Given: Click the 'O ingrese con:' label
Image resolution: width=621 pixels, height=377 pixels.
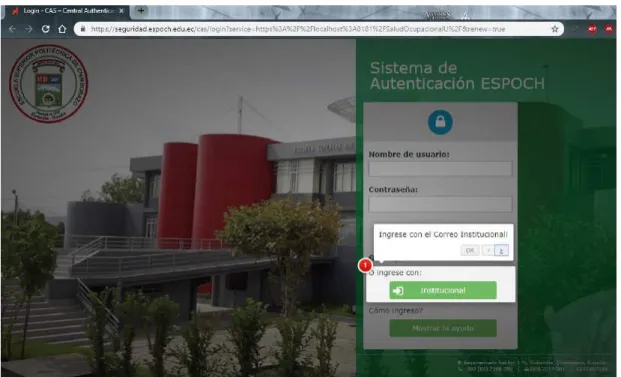Looking at the screenshot, I should click(x=395, y=273).
